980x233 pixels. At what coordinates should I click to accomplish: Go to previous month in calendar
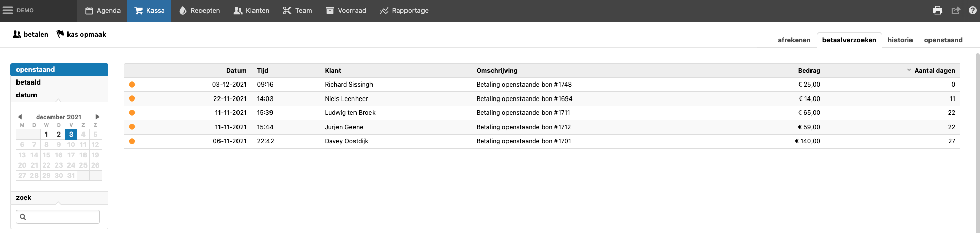pos(20,117)
